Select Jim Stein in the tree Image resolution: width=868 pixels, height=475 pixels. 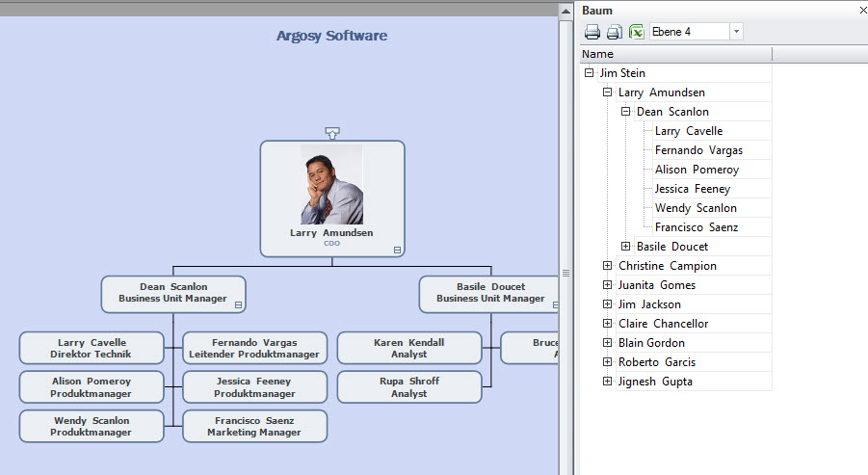(x=622, y=73)
